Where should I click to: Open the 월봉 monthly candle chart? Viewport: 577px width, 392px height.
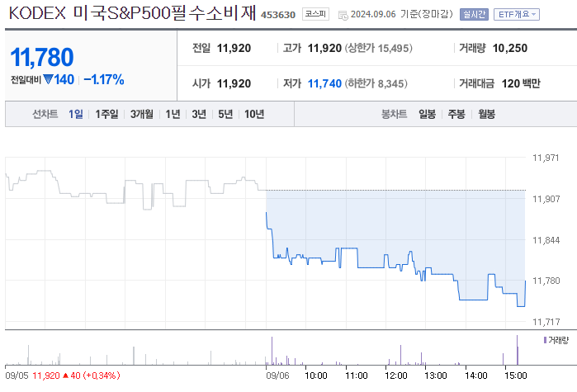486,114
